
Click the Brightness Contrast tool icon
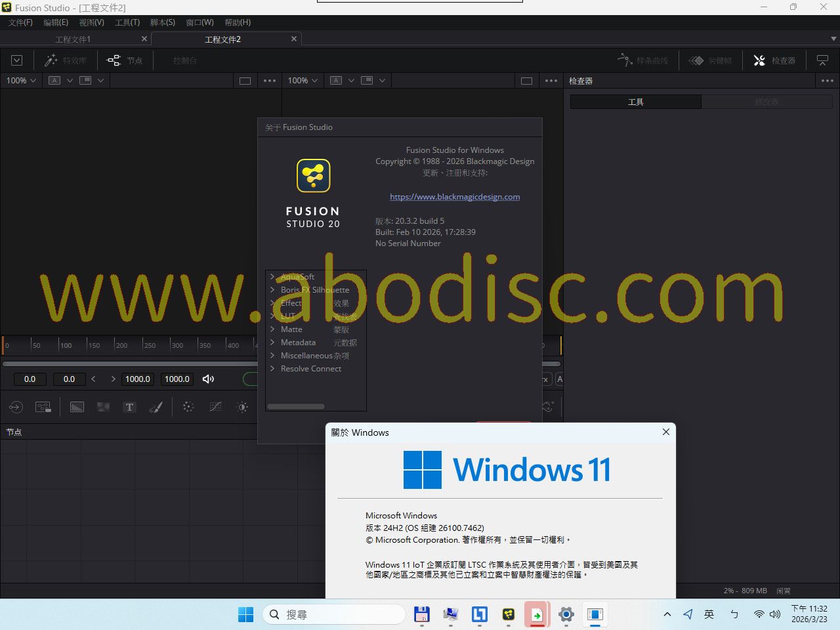tap(242, 408)
